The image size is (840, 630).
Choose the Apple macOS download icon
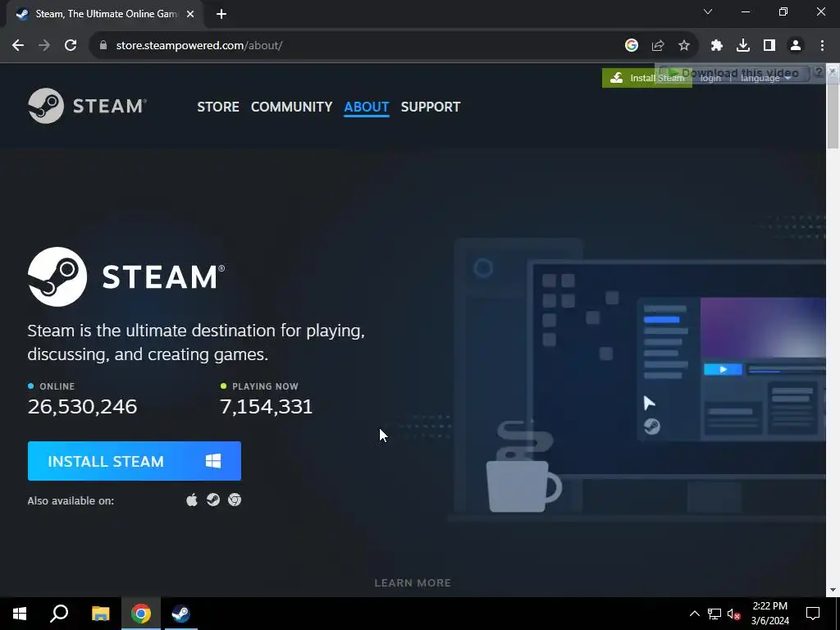click(x=192, y=500)
